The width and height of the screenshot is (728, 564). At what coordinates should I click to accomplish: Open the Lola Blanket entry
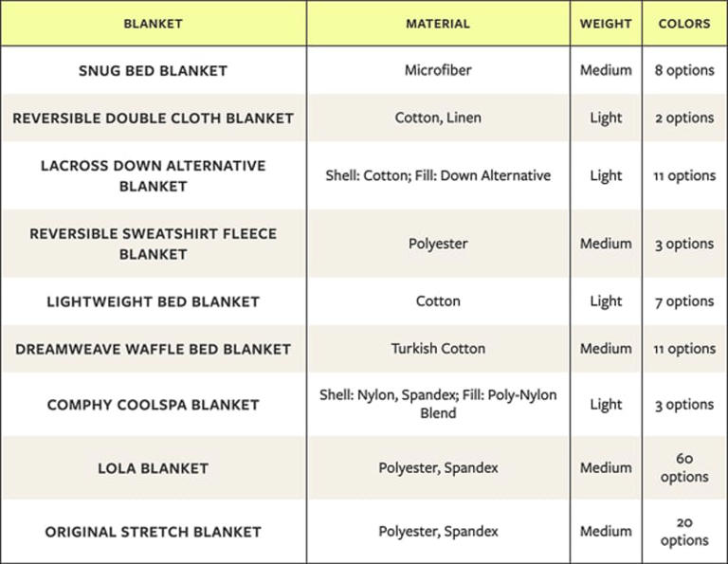154,468
